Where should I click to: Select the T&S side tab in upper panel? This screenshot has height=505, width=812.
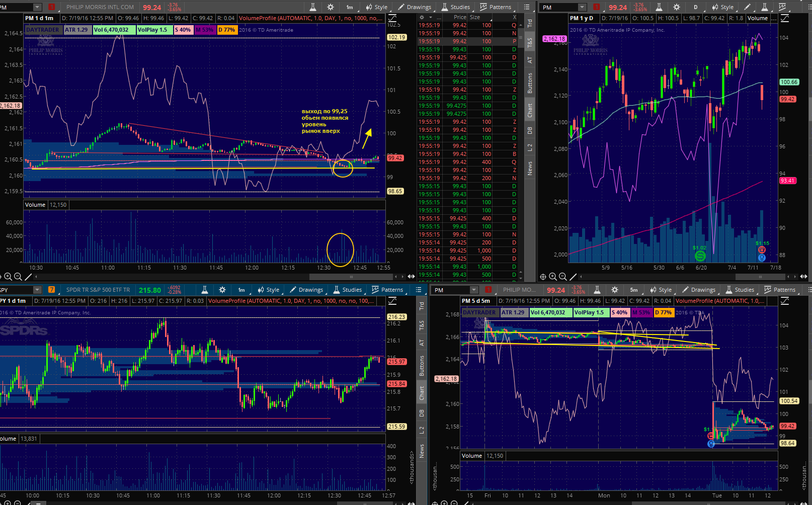[530, 43]
